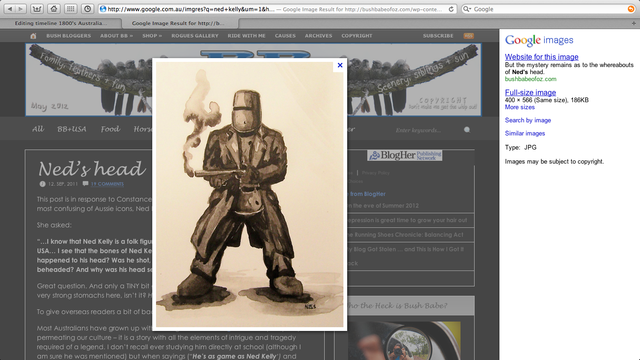Open the bushbabeofoz.com link
This screenshot has width=640, height=360.
[531, 79]
